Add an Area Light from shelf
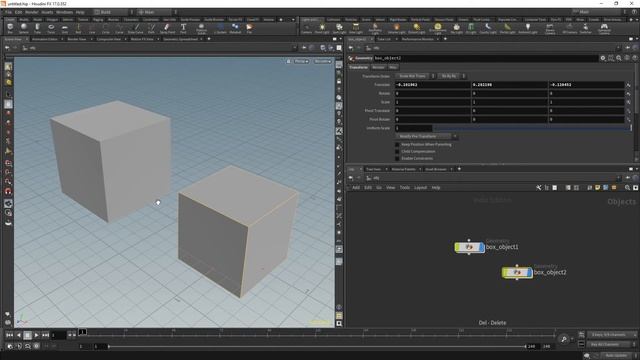This screenshot has height=360, width=640. point(356,28)
